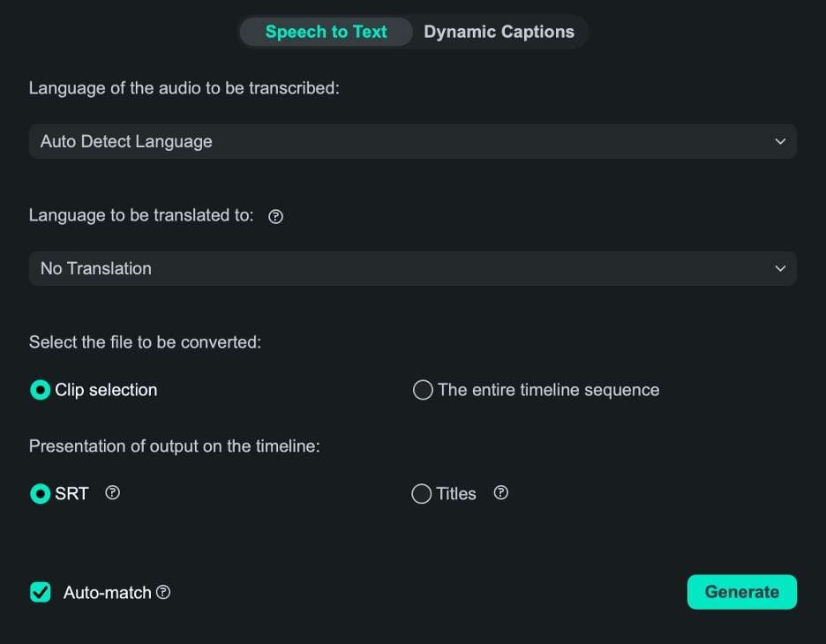The image size is (826, 644).
Task: Uncheck the Auto-match checkbox
Action: click(x=41, y=592)
